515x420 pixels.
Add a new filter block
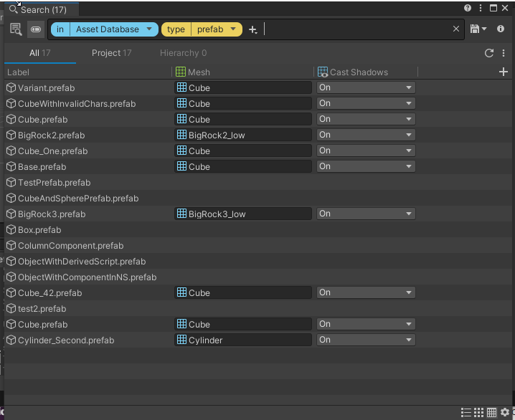[252, 29]
